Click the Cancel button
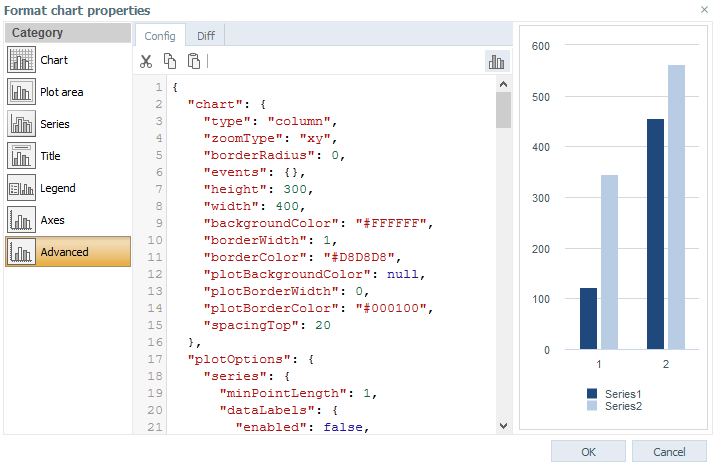Screen dimensions: 716x471 coord(669,452)
